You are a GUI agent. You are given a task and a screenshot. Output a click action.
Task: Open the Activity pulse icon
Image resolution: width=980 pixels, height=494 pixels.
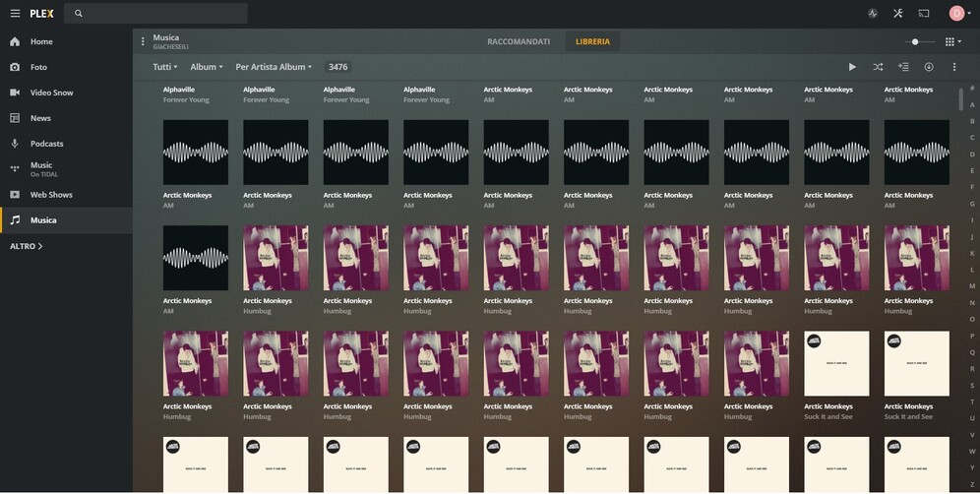tap(873, 13)
